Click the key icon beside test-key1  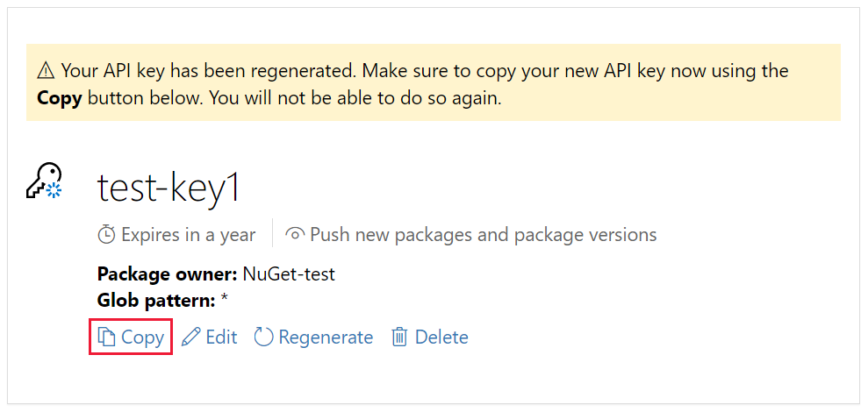point(45,182)
